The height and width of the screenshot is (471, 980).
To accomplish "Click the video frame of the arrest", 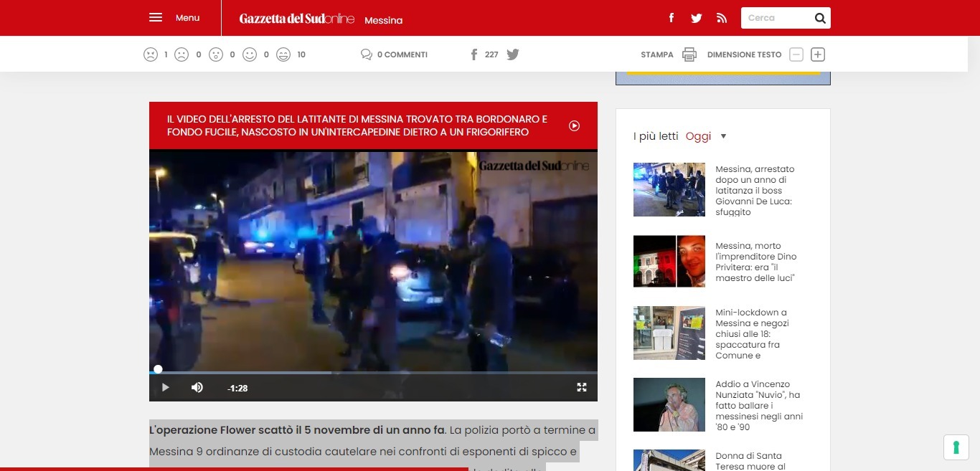I will [x=373, y=261].
